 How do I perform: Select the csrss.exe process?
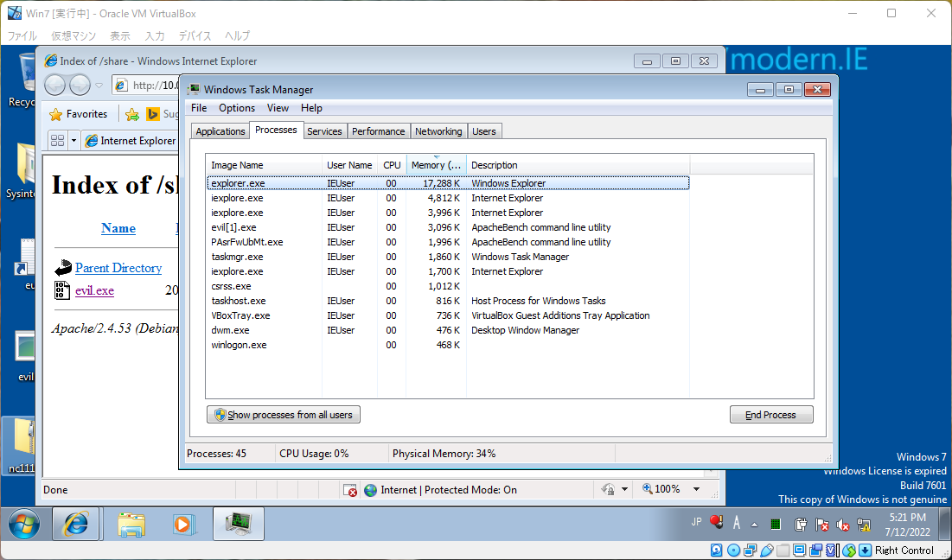click(x=448, y=286)
